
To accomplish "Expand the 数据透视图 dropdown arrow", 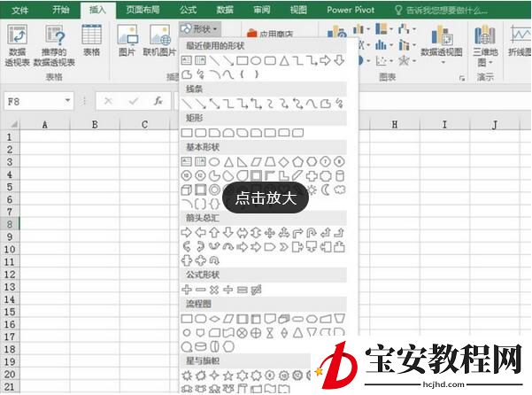I will pyautogui.click(x=443, y=63).
